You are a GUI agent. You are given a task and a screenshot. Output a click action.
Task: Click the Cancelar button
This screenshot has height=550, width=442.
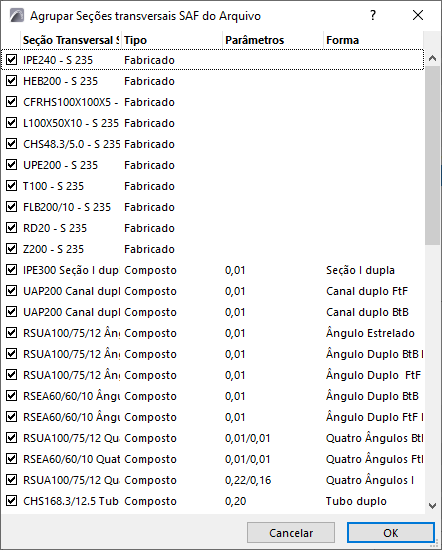pyautogui.click(x=291, y=533)
